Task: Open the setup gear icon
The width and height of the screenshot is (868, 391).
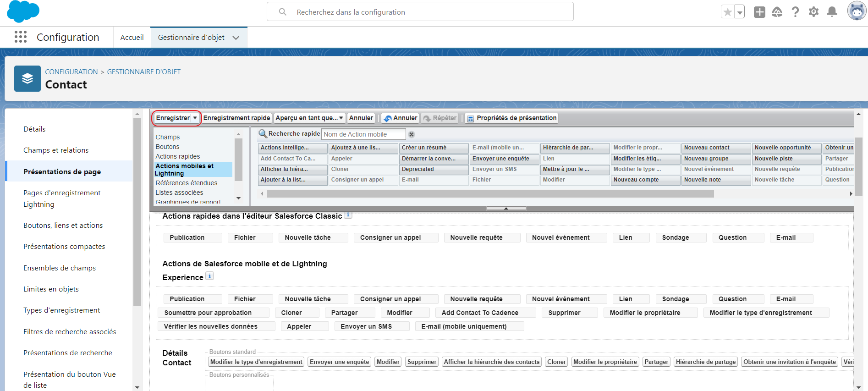Action: (813, 12)
